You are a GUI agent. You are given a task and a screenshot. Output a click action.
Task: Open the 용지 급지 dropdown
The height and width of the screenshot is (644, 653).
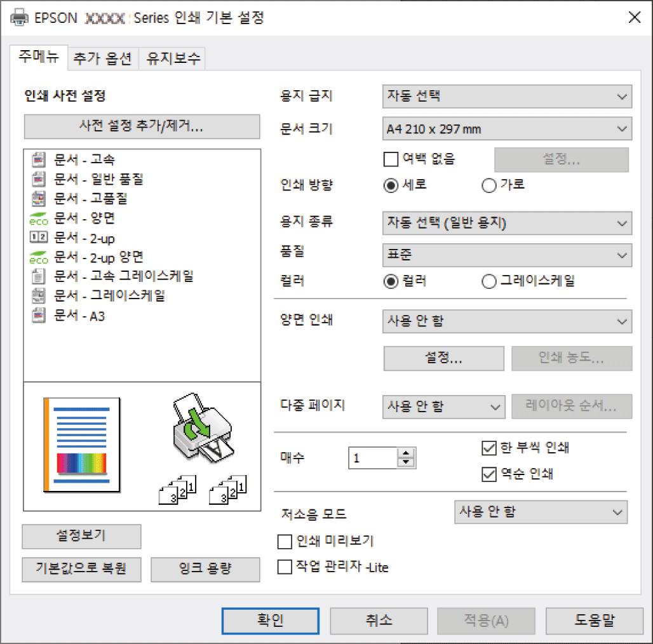click(507, 97)
